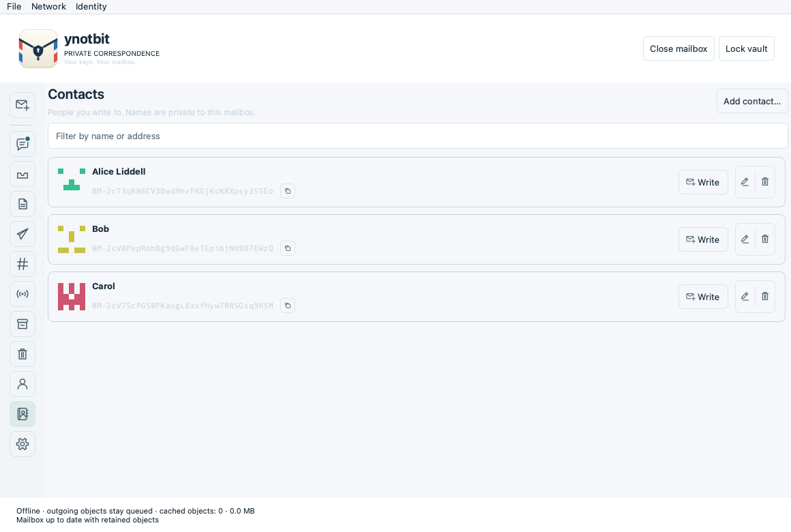Screen dimensions: 791x532
Task: Open the compose new message icon in sidebar
Action: point(23,105)
